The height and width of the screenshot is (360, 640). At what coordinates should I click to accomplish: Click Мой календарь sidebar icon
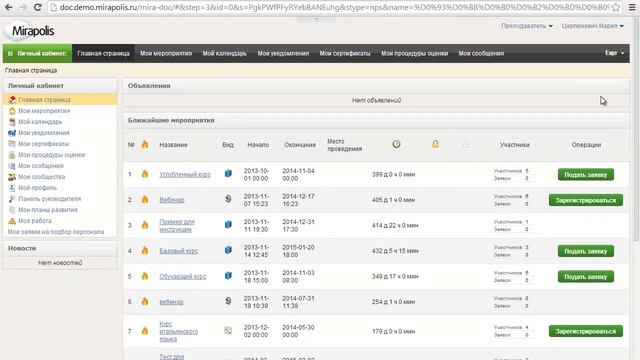coord(12,122)
